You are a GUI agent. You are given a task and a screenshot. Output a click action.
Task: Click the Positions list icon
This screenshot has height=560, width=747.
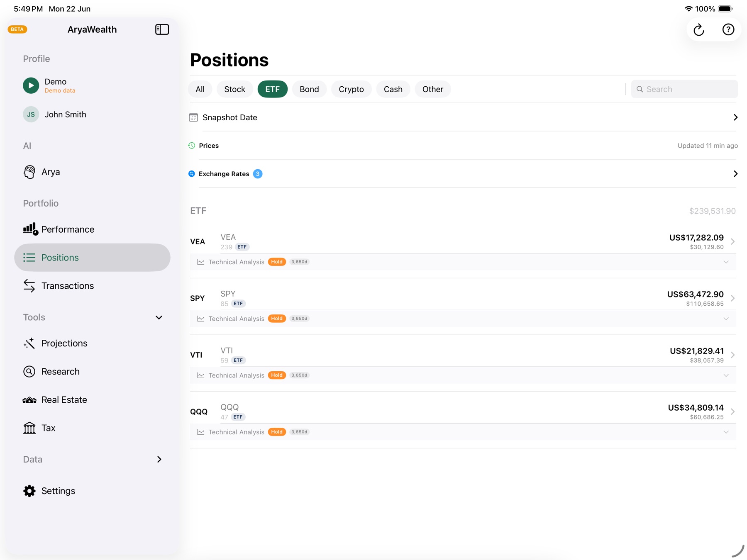click(29, 258)
